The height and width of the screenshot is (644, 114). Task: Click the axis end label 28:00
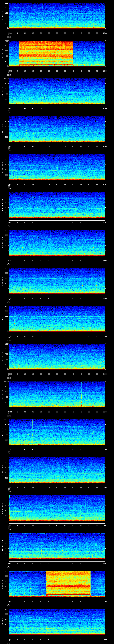point(105,525)
